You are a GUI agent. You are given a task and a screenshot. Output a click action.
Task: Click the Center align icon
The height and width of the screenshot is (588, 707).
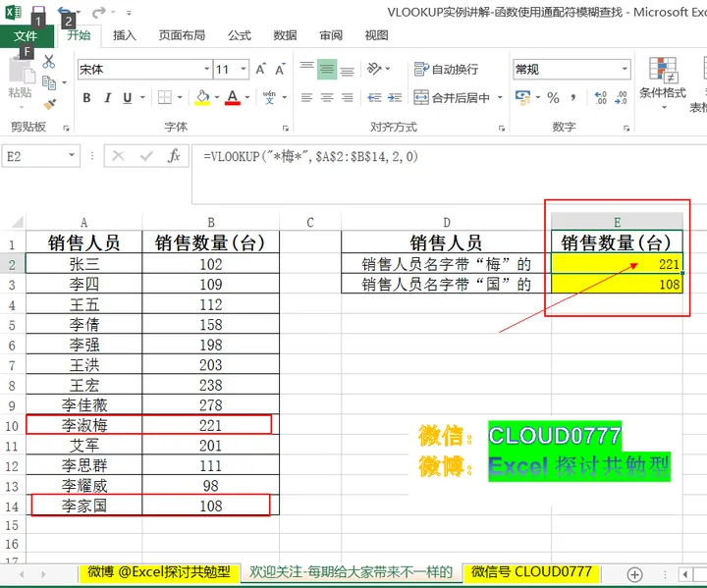(x=327, y=98)
